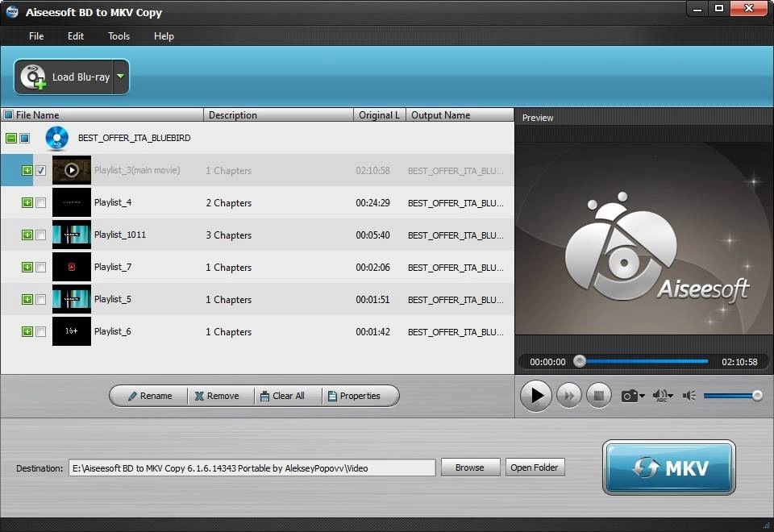This screenshot has height=532, width=774.
Task: Open the Help menu
Action: [164, 36]
